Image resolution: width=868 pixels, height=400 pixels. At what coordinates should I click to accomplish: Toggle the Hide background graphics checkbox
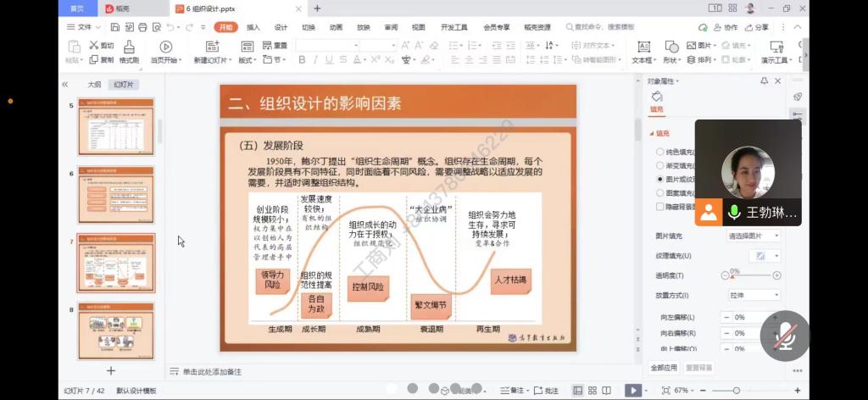tap(660, 206)
